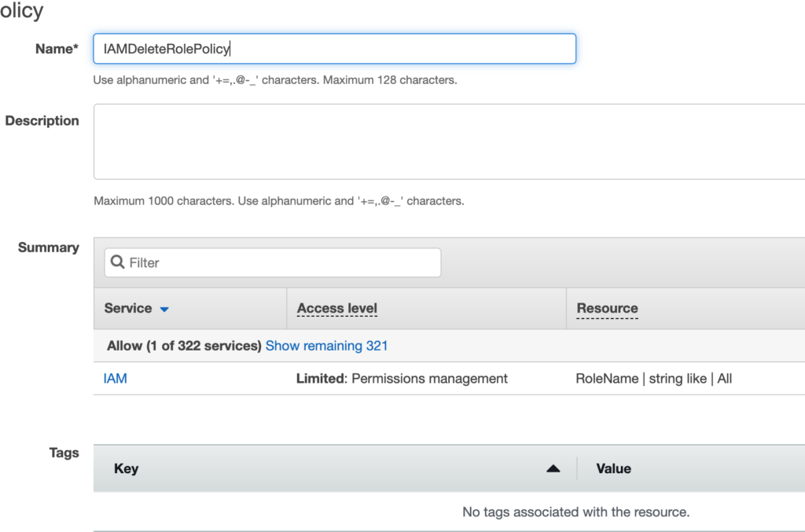Click the Key column sort triangle

pos(553,468)
